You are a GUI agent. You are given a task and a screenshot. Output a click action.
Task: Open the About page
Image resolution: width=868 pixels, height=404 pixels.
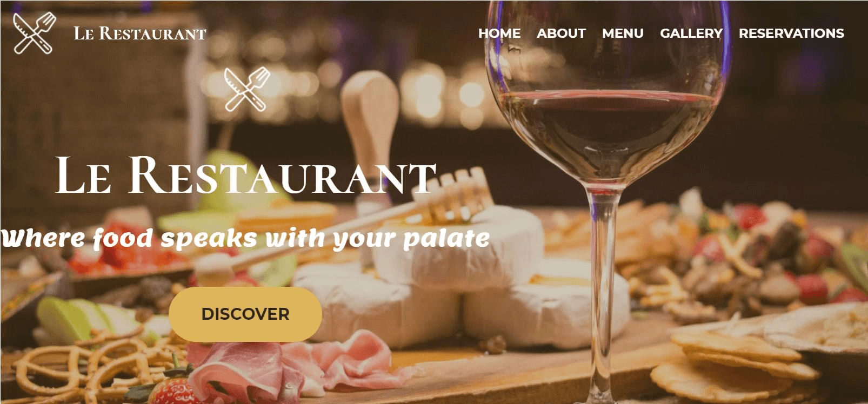[x=561, y=33]
